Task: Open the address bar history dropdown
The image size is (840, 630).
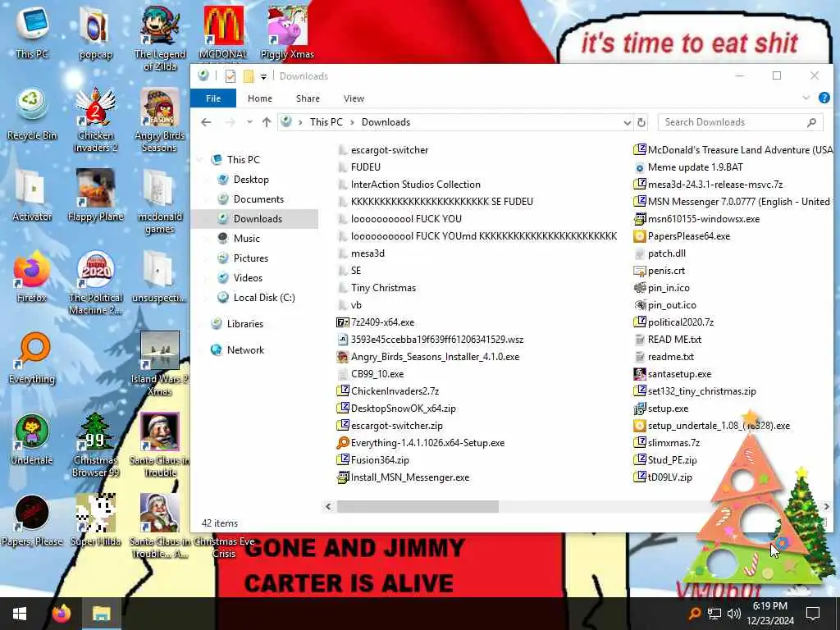Action: click(x=627, y=123)
